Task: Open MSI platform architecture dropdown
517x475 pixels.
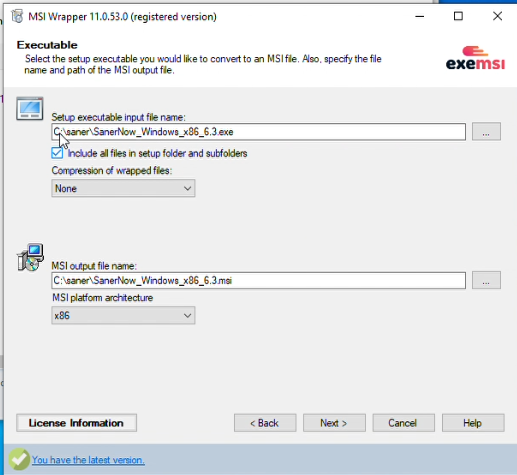Action: coord(123,315)
